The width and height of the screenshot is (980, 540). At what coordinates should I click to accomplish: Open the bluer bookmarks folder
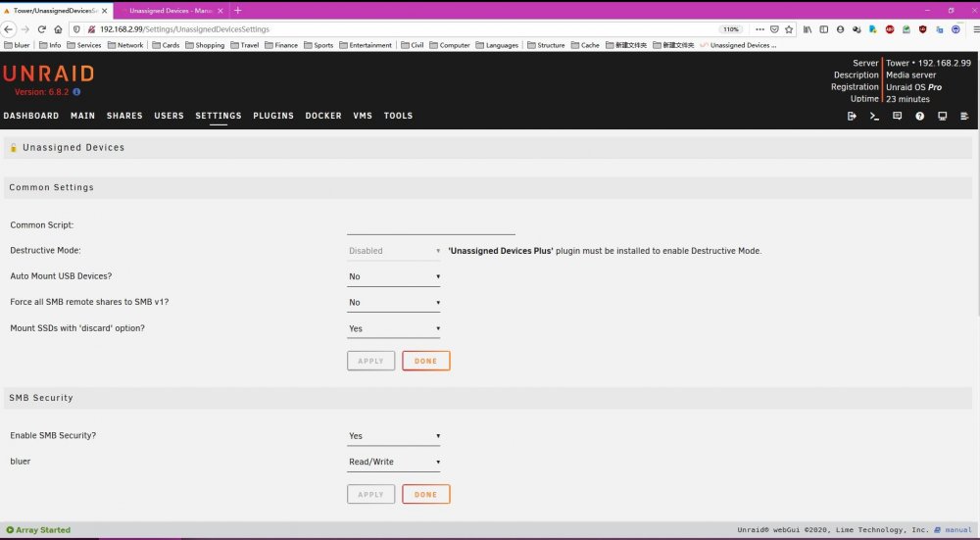coord(18,45)
